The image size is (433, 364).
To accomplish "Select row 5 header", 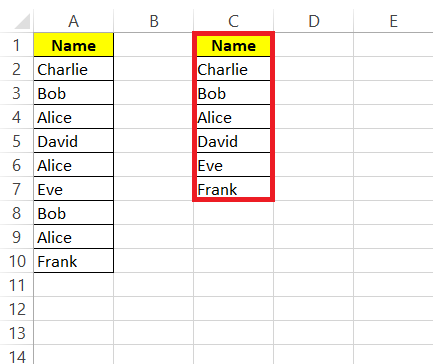I will click(x=17, y=141).
